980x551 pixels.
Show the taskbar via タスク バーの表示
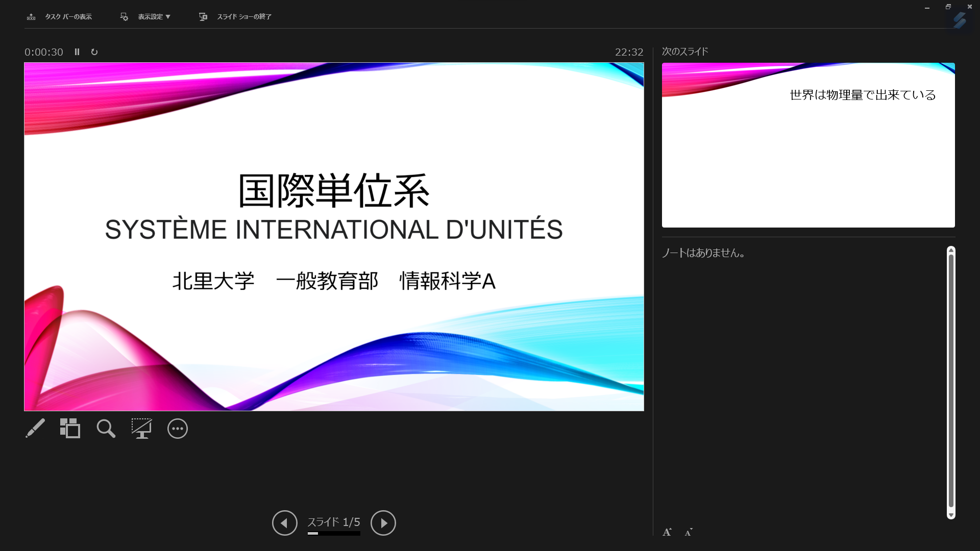[x=60, y=17]
